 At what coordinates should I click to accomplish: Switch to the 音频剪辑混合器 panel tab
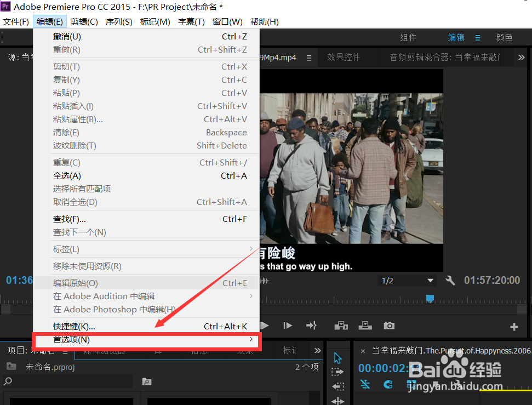pyautogui.click(x=444, y=58)
